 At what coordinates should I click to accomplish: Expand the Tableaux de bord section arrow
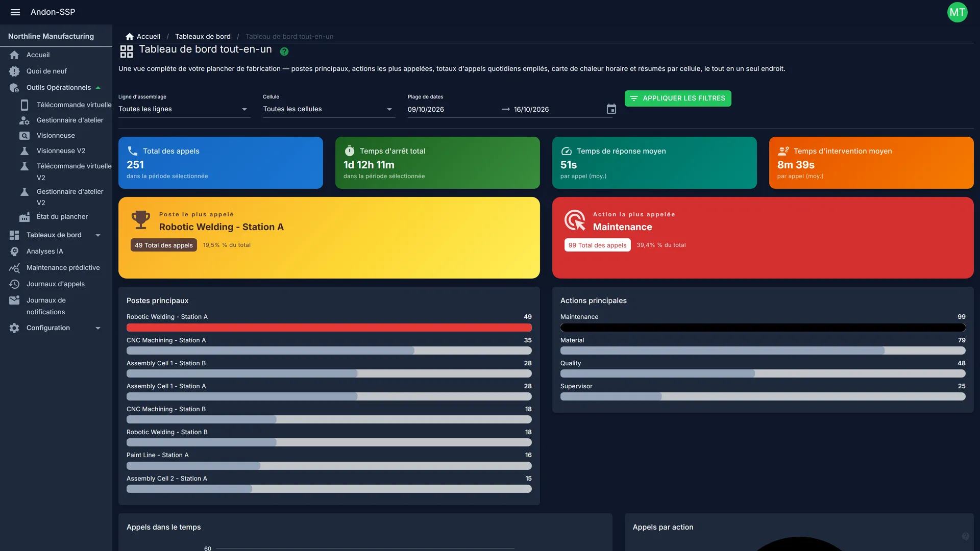(x=98, y=235)
